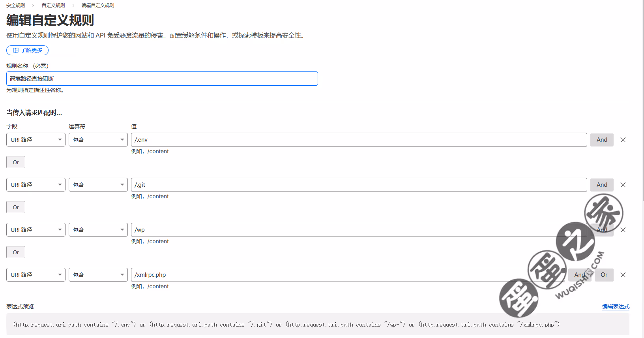Viewport: 644px width, 338px height.
Task: Open operator dropdown for the /.git row
Action: [x=98, y=185]
